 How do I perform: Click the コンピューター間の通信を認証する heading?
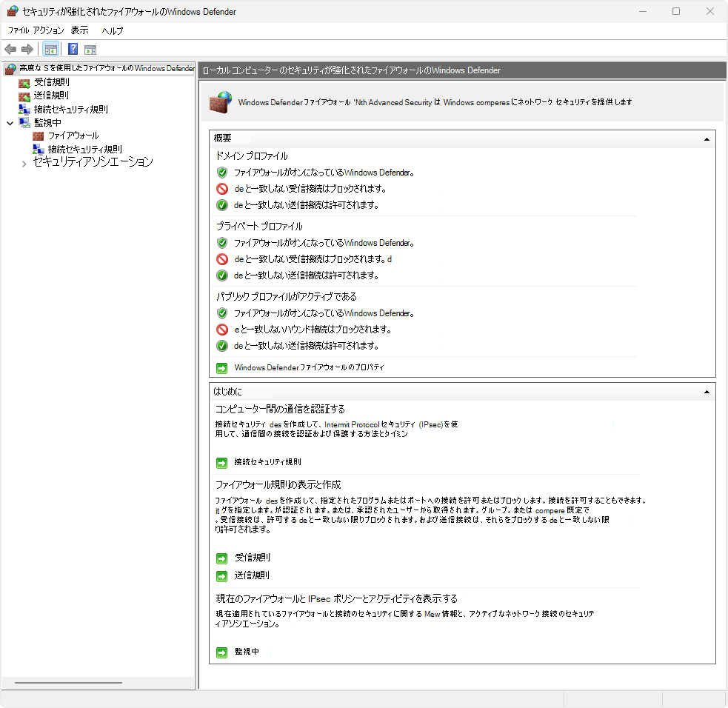(x=280, y=410)
